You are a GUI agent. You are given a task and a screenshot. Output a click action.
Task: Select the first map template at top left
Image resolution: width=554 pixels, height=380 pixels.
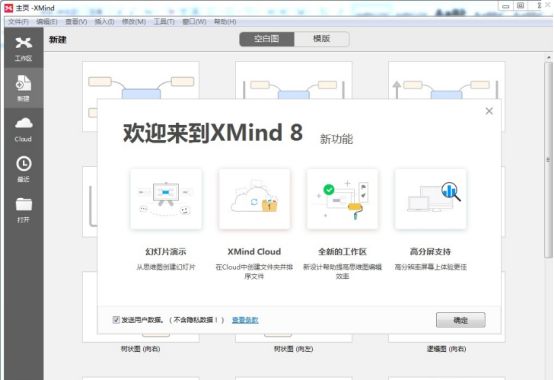141,81
